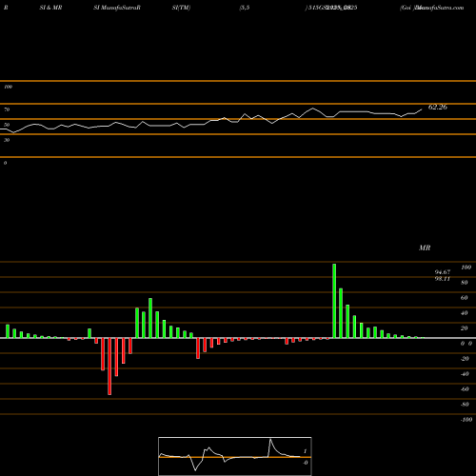The height and width of the screenshot is (476, 476).
Task: Click the deepest red MR histogram bar
Action: click(109, 367)
